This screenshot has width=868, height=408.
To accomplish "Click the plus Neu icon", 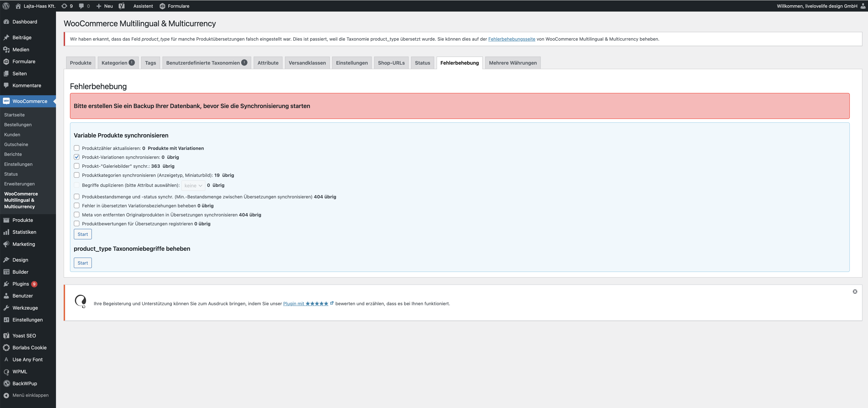I will click(x=99, y=6).
